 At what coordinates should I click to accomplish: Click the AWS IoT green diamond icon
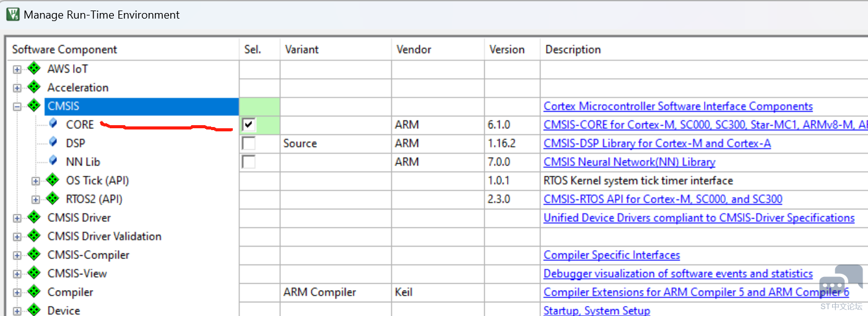pos(34,69)
